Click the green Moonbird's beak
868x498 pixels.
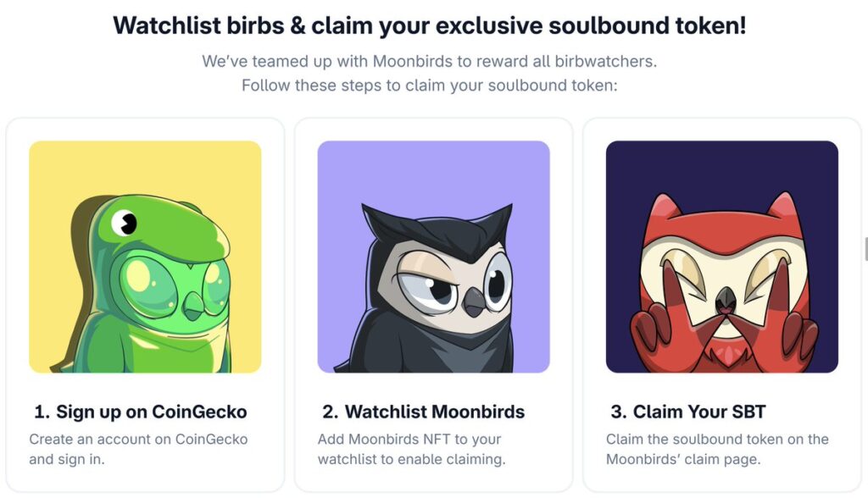click(x=193, y=307)
